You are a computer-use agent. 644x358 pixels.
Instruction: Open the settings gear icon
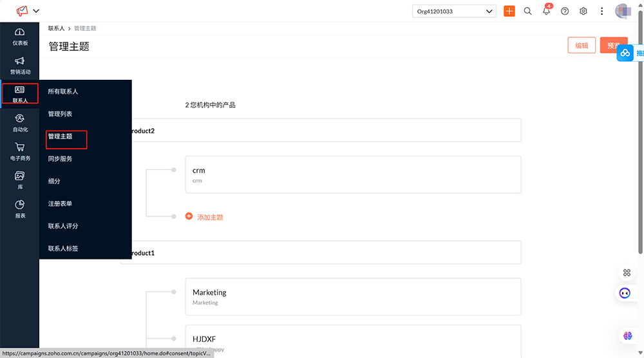[x=583, y=12]
